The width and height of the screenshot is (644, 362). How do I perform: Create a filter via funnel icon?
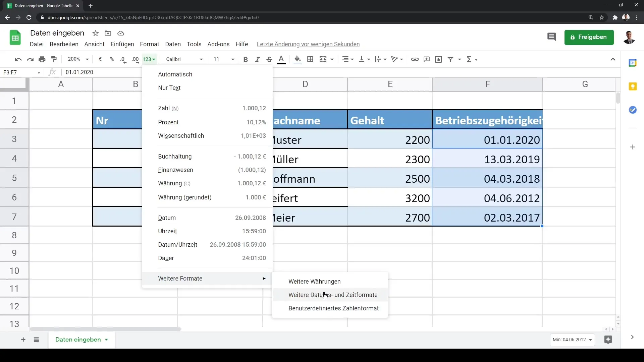[x=450, y=59]
